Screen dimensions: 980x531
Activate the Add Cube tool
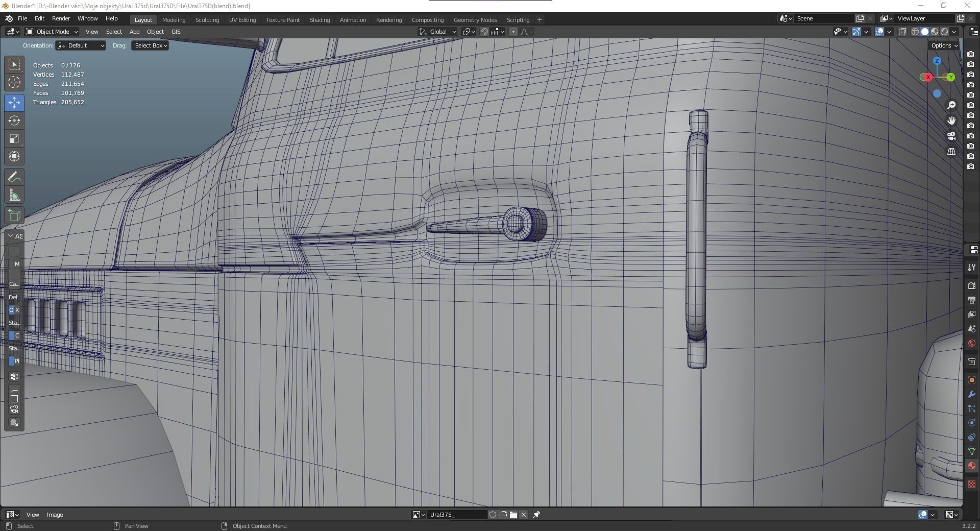pyautogui.click(x=14, y=215)
